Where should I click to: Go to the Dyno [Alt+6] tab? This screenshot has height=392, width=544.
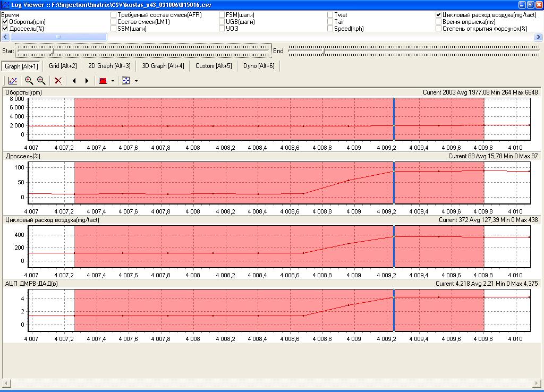click(x=259, y=66)
